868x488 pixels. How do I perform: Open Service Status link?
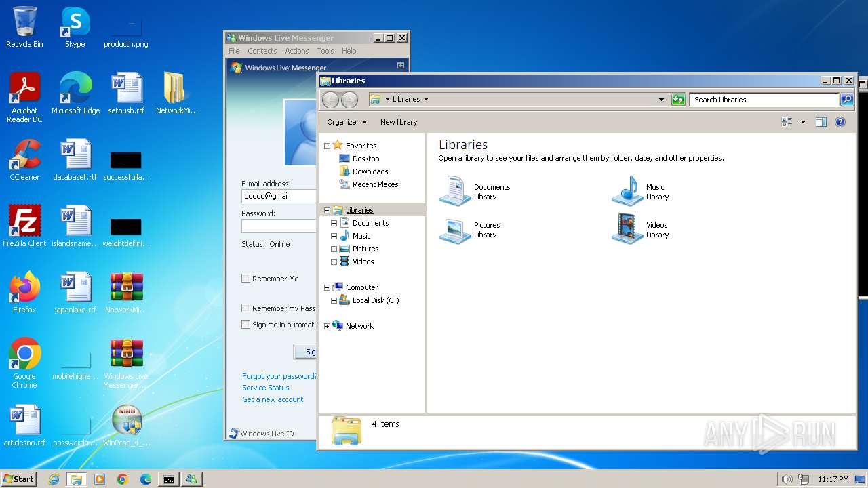266,388
